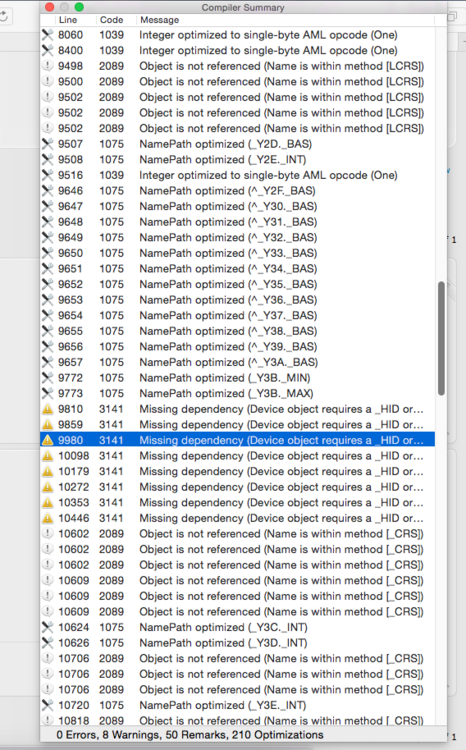
Task: Sort by the Code column header
Action: click(x=111, y=20)
